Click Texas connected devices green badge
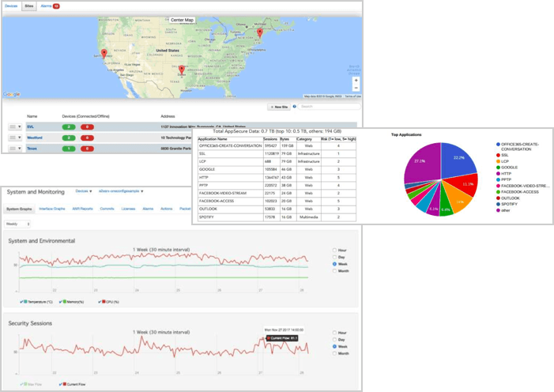The image size is (554, 392). tap(69, 149)
